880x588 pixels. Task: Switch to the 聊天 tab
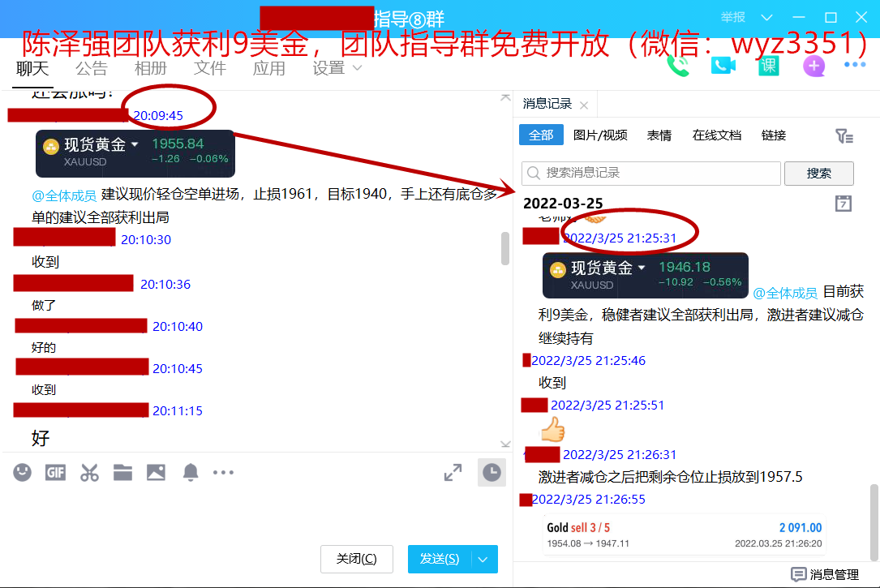(32, 68)
